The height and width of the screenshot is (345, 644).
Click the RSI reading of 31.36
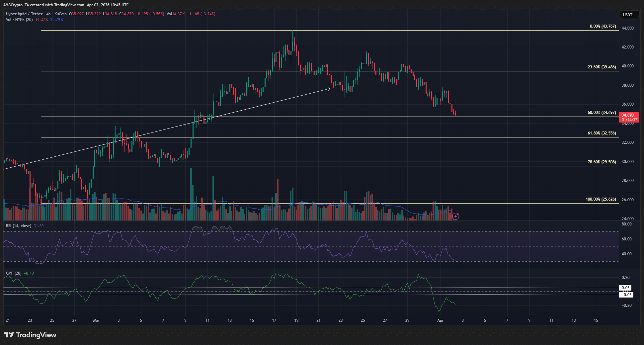tap(39, 225)
